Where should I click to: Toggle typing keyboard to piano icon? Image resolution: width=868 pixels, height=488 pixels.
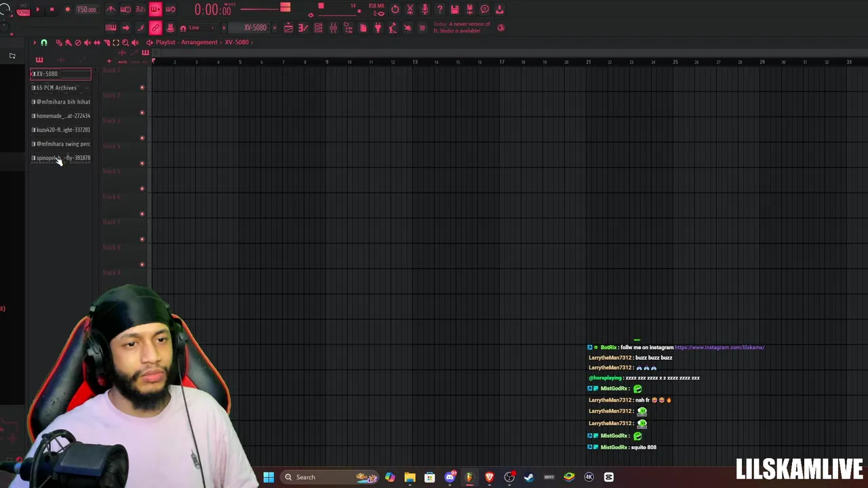point(111,28)
